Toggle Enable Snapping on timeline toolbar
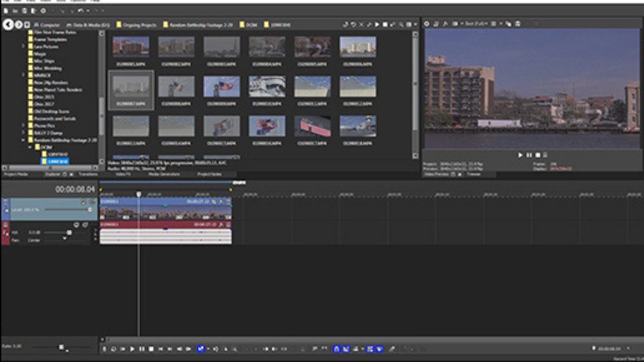 (336, 349)
